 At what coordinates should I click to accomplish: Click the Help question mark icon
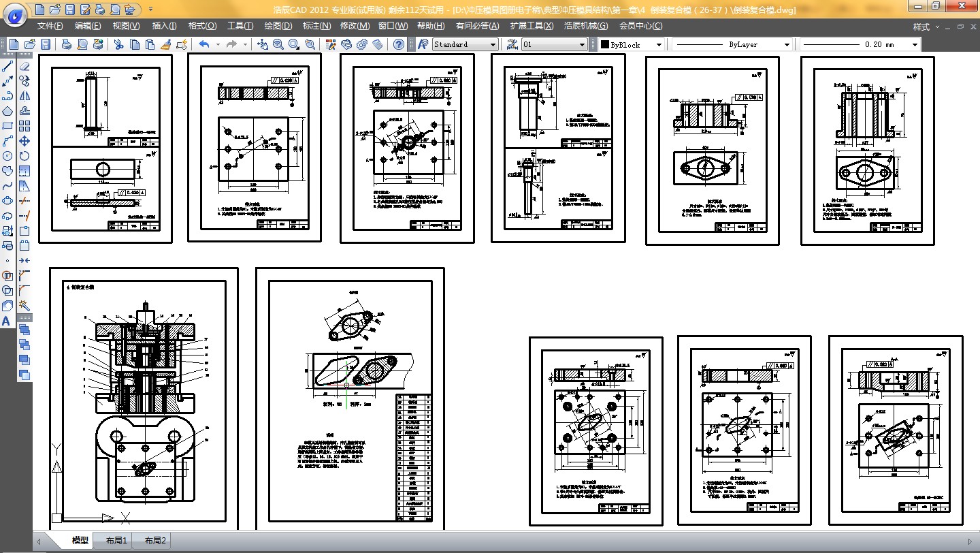399,44
